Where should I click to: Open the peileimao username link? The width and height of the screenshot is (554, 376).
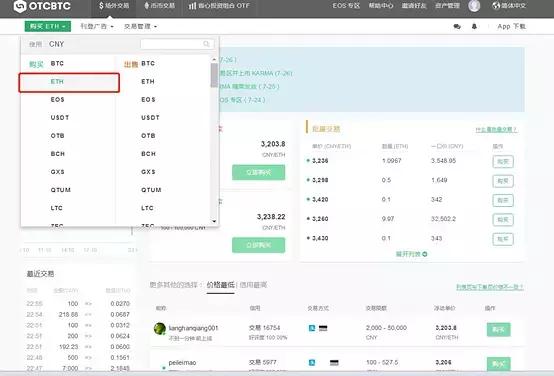click(182, 363)
